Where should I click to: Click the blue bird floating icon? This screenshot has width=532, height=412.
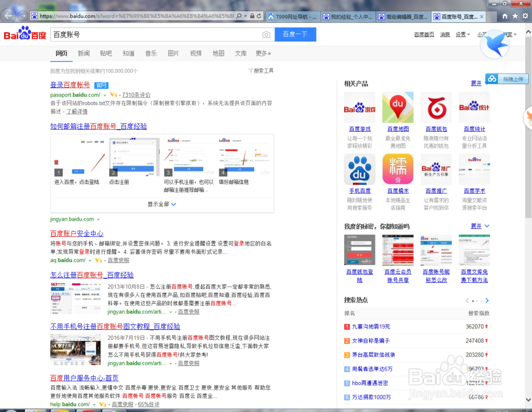[x=495, y=44]
